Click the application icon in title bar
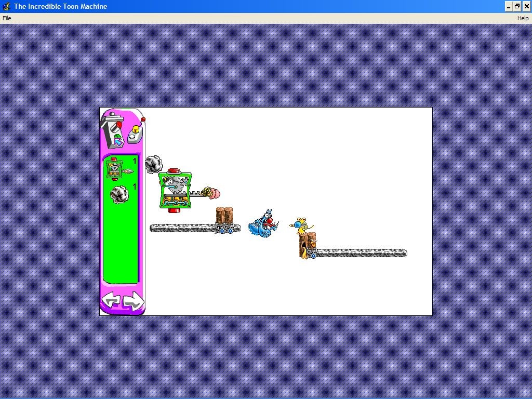This screenshot has height=399, width=532. pyautogui.click(x=6, y=6)
